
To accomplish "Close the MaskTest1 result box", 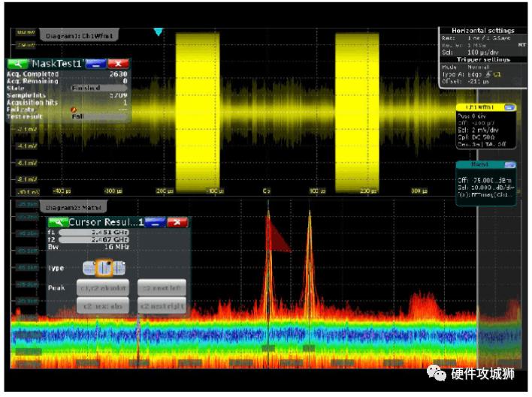I will click(x=118, y=63).
